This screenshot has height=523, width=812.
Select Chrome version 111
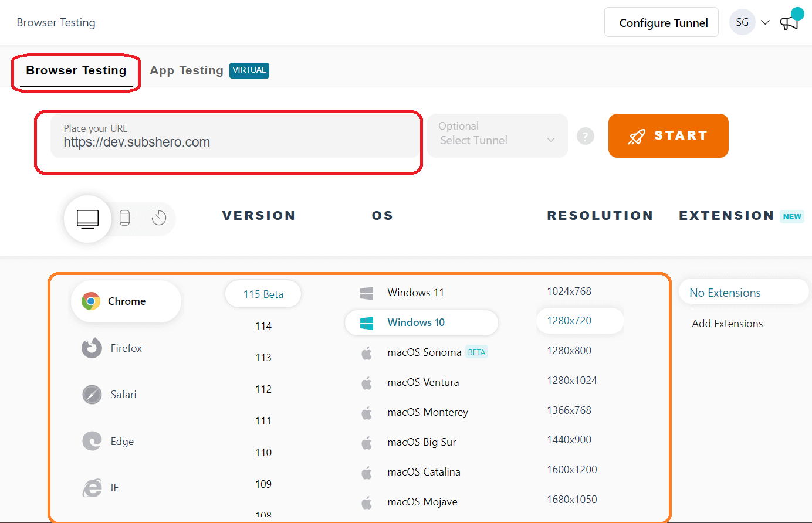tap(263, 421)
